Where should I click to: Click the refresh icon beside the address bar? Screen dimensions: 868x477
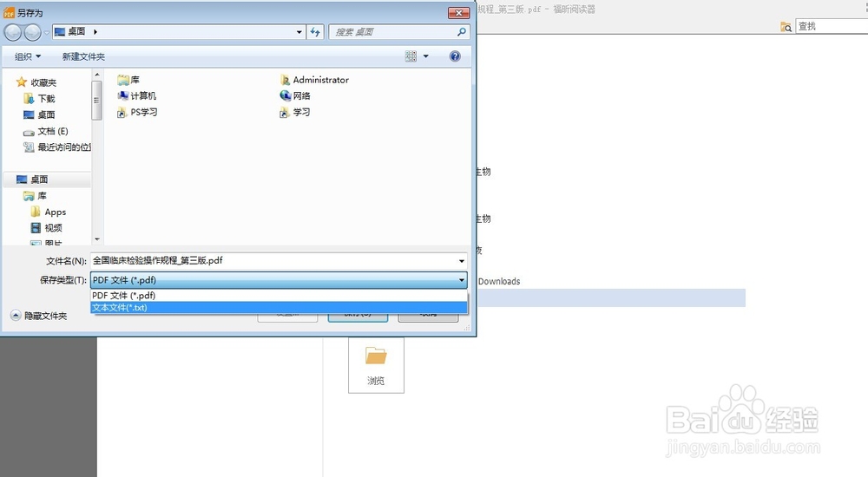click(315, 32)
